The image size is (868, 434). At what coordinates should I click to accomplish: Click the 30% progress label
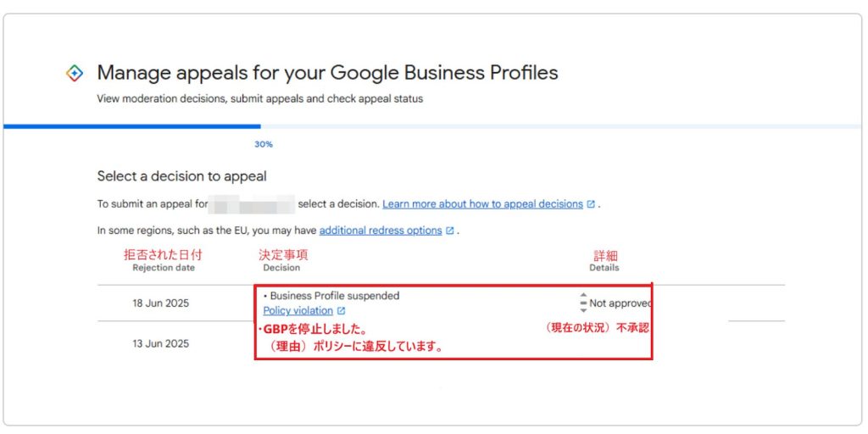(264, 144)
